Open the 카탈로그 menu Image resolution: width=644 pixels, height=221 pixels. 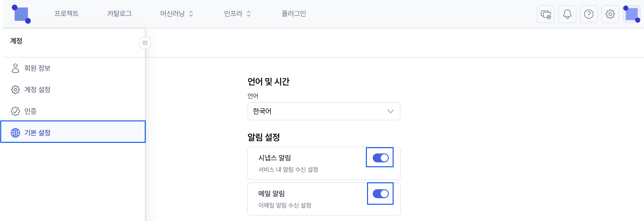(120, 13)
